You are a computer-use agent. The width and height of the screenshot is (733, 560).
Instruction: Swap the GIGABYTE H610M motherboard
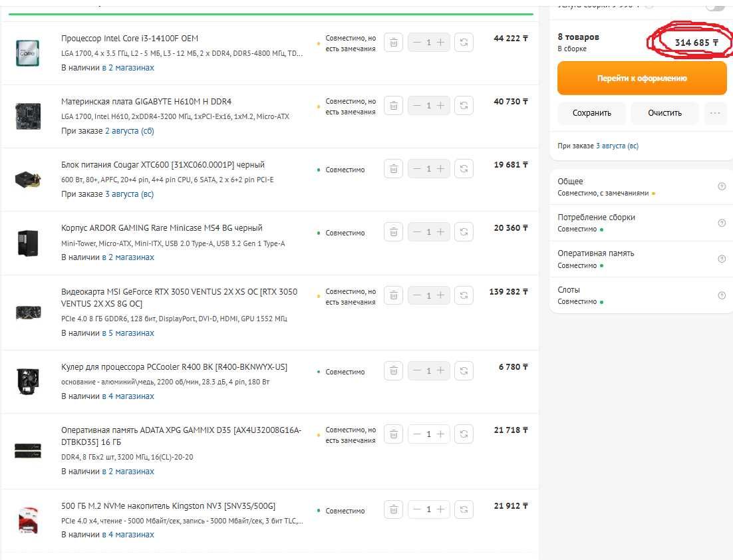[464, 106]
